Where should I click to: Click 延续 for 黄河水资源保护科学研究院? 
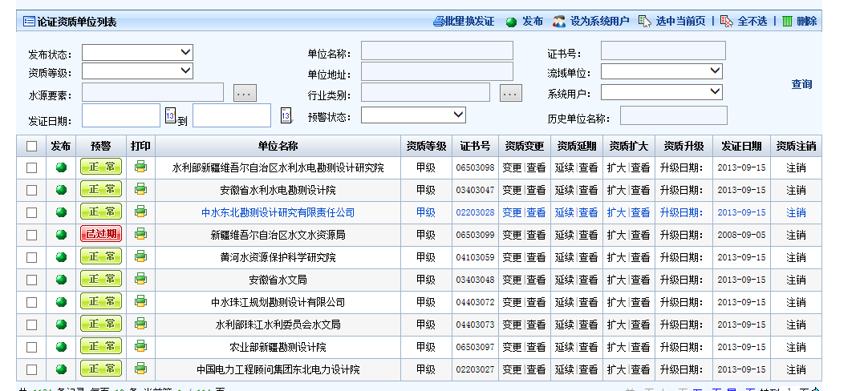565,257
